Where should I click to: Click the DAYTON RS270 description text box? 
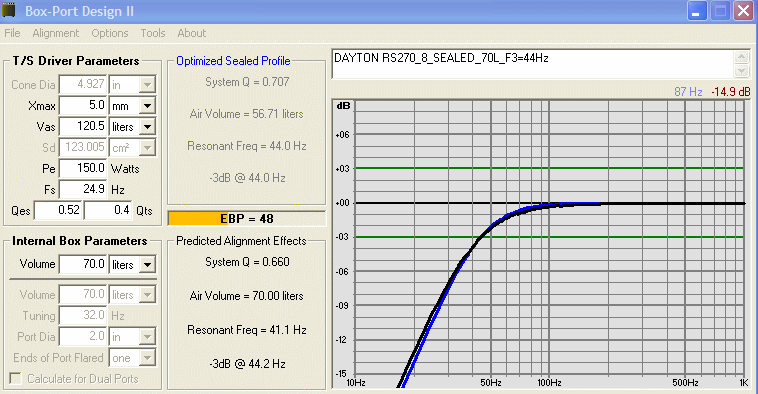[x=533, y=64]
